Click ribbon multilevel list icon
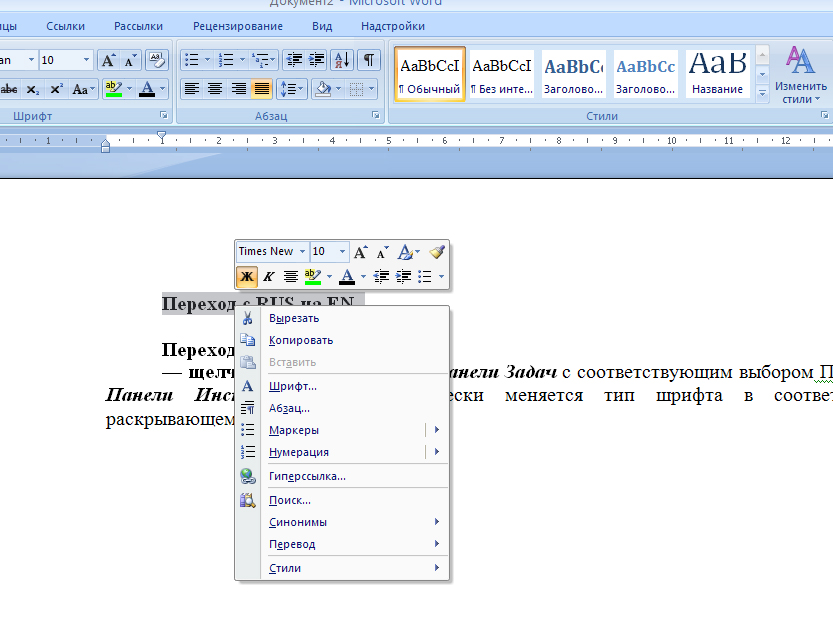Viewport: 833px width, 618px height. pos(260,60)
